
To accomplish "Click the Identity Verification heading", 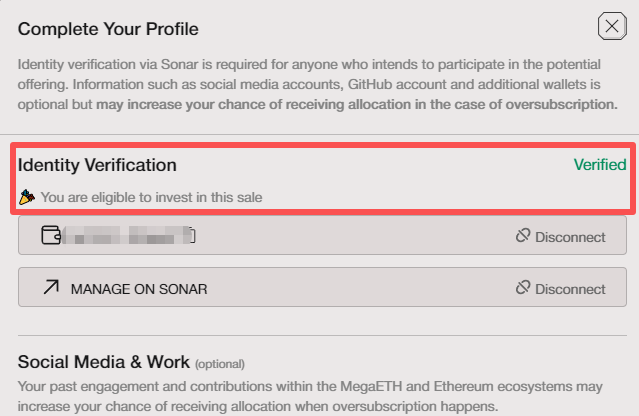I will (97, 165).
